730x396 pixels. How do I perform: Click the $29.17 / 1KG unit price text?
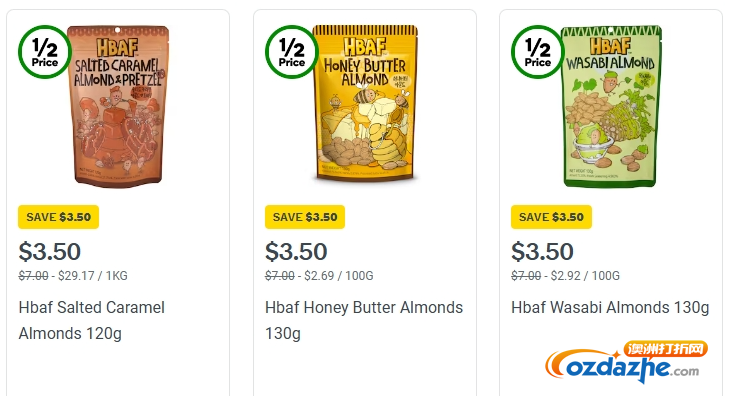pyautogui.click(x=93, y=276)
